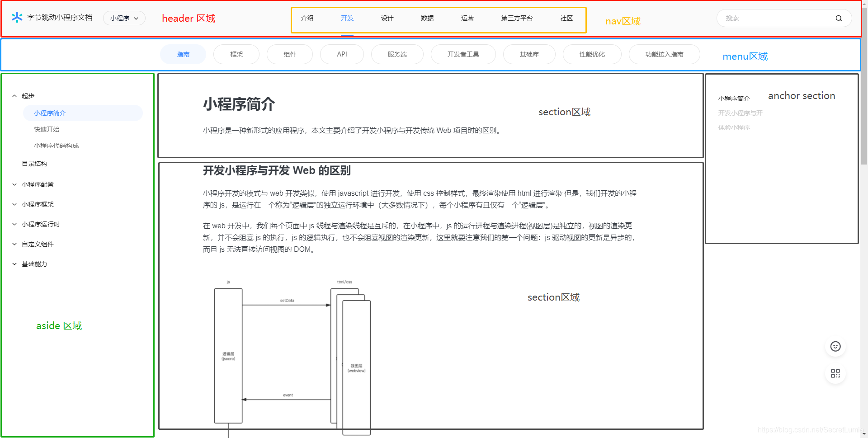Open the 小程序 product dropdown
868x438 pixels.
[x=124, y=18]
